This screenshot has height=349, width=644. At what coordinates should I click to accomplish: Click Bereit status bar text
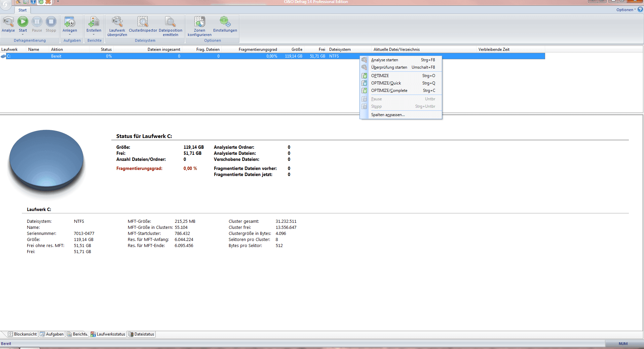pyautogui.click(x=6, y=344)
